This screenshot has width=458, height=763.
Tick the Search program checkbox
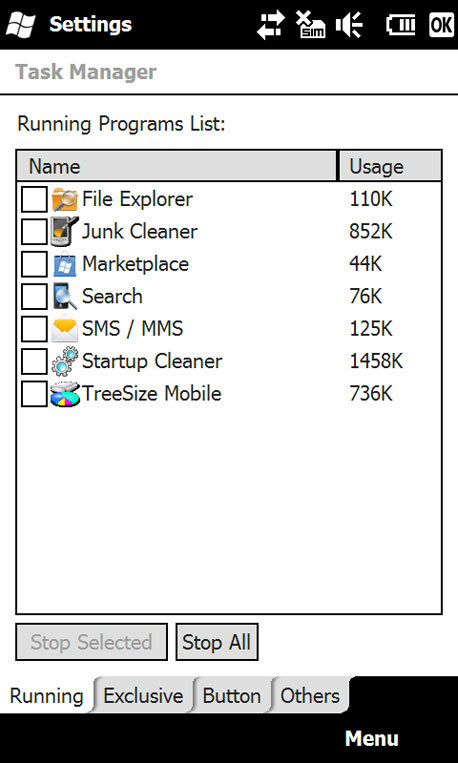(x=34, y=296)
